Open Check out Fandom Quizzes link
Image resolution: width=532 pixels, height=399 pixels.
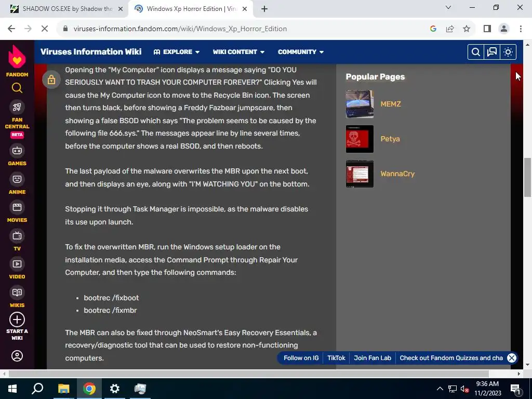click(x=451, y=358)
